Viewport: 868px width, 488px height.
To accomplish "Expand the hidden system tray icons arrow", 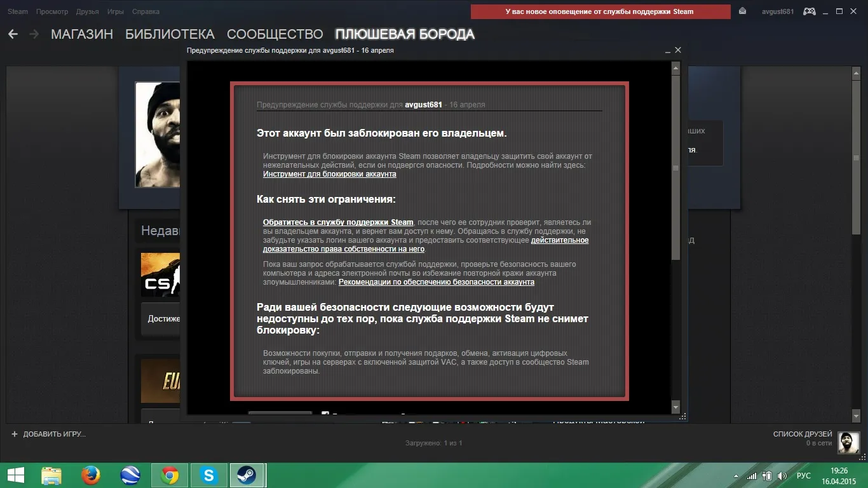I will pos(737,475).
